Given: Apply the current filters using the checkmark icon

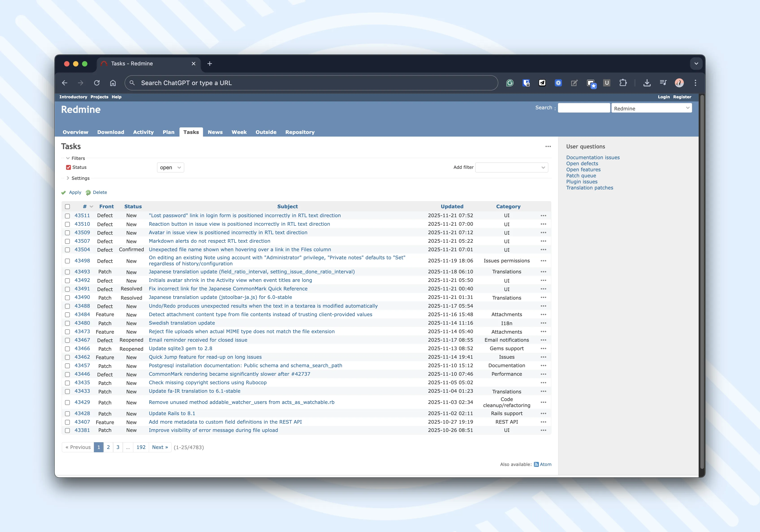Looking at the screenshot, I should (x=71, y=192).
